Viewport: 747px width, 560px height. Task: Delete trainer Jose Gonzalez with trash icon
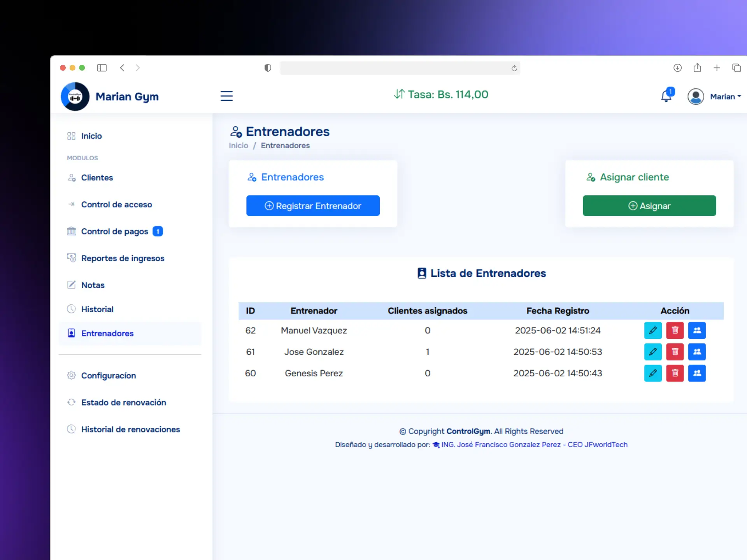(x=675, y=352)
